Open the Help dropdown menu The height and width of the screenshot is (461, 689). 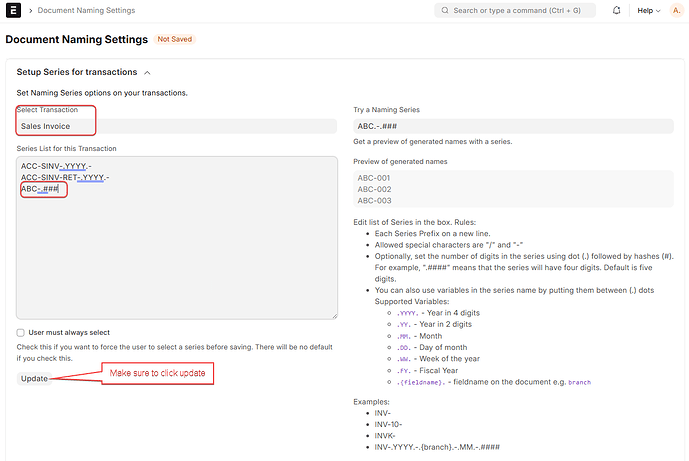648,11
